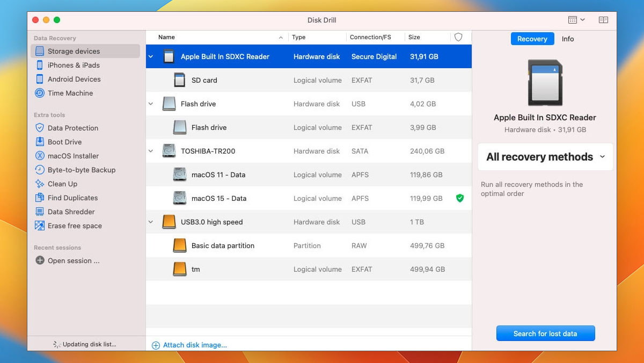This screenshot has height=363, width=644.
Task: Sort by the Connection/FS column header
Action: coord(376,37)
